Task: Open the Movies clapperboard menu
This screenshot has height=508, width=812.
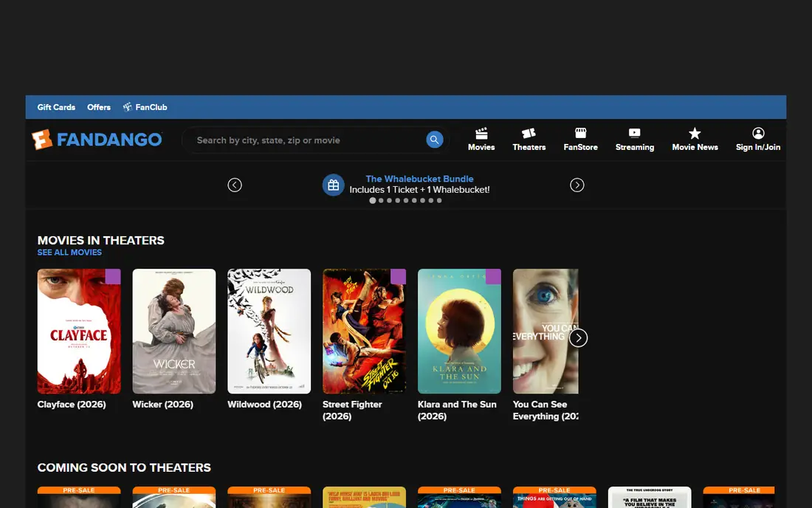Action: click(481, 140)
